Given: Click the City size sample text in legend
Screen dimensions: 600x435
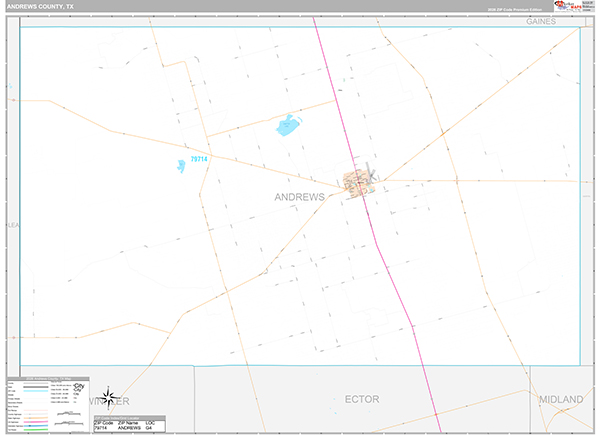Looking at the screenshot, I should pos(79,387).
